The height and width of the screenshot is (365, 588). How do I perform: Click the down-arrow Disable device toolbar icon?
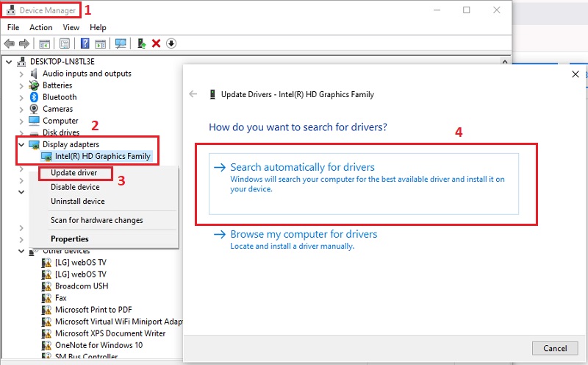coord(171,43)
